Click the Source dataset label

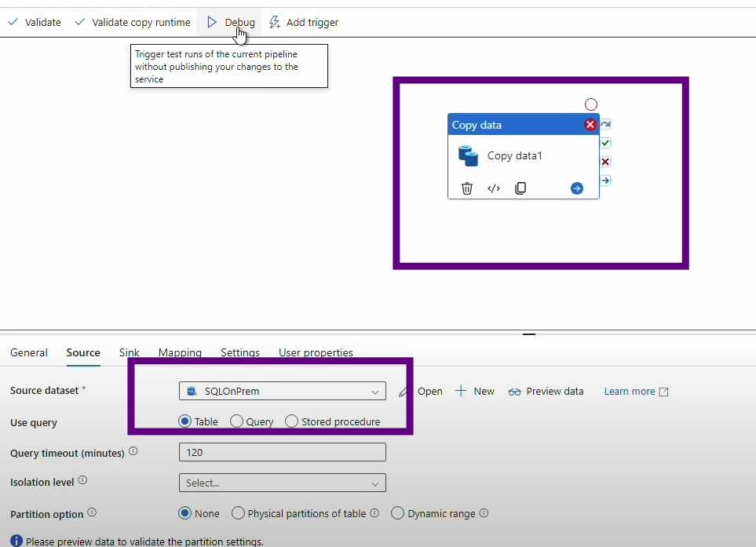pos(45,390)
